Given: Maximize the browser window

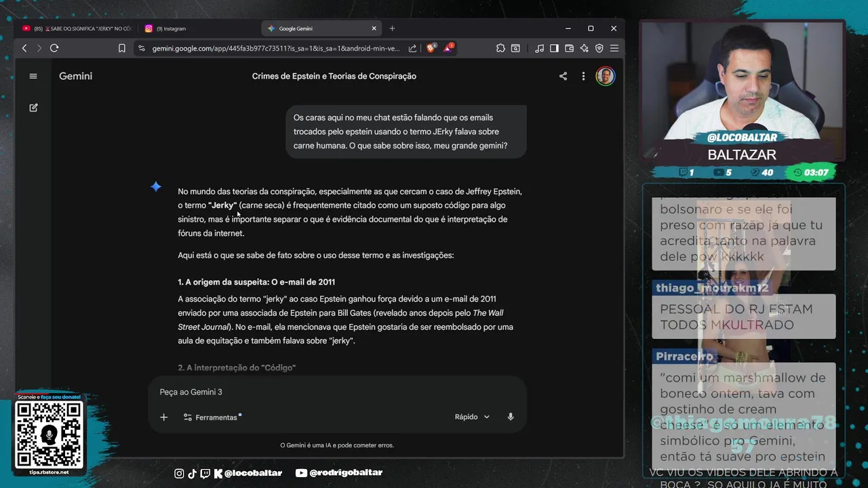Looking at the screenshot, I should 591,28.
